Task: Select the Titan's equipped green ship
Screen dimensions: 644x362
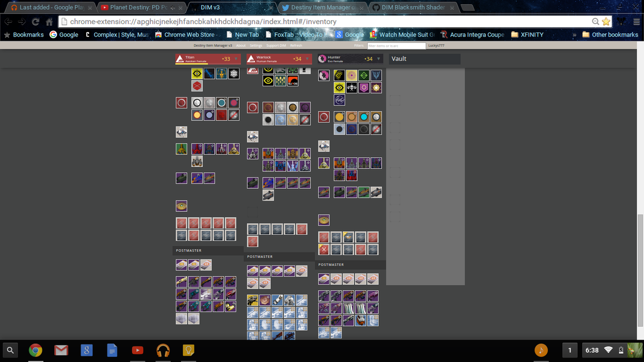Action: click(x=181, y=149)
